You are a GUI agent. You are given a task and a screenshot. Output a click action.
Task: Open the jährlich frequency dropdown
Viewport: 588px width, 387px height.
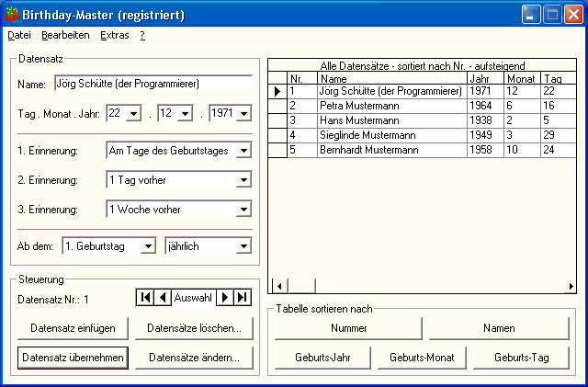(x=243, y=245)
